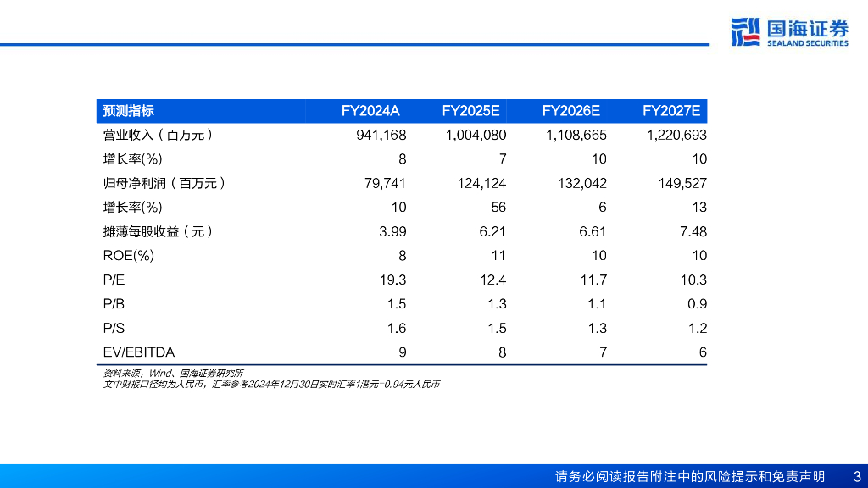
Task: Click net profit value 124,124
Action: [481, 183]
